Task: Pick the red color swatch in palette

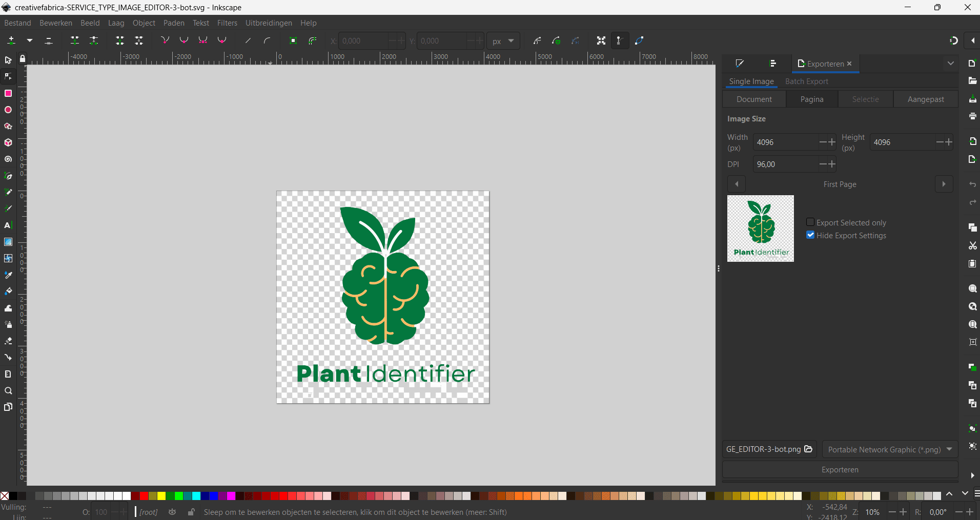Action: (144, 496)
